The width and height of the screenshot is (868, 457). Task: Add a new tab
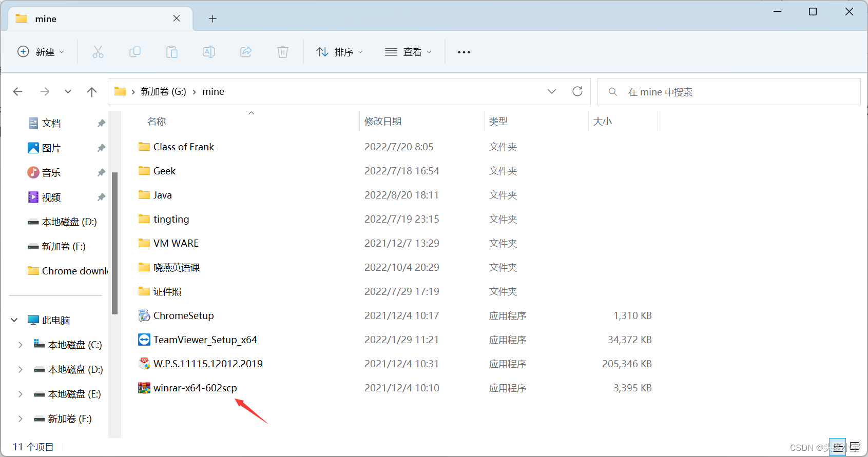(213, 19)
